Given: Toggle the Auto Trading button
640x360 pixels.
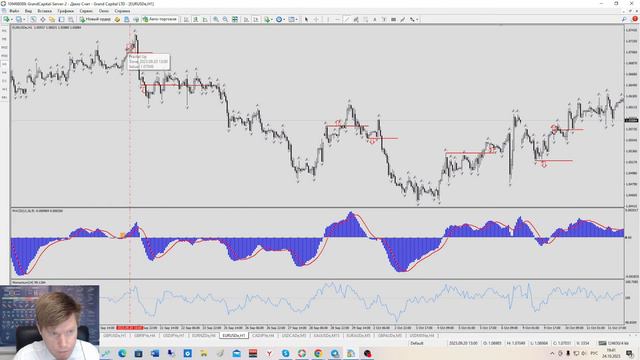Looking at the screenshot, I should [160, 19].
